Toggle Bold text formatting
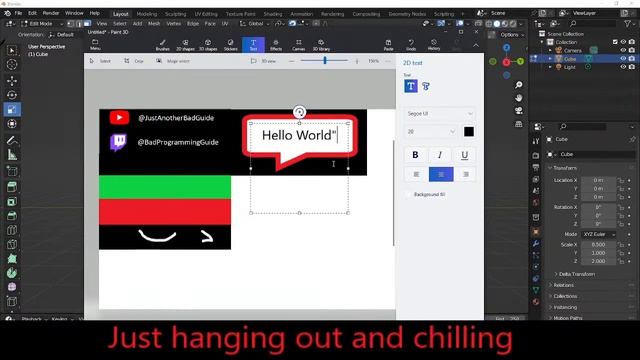The width and height of the screenshot is (640, 360). (415, 155)
